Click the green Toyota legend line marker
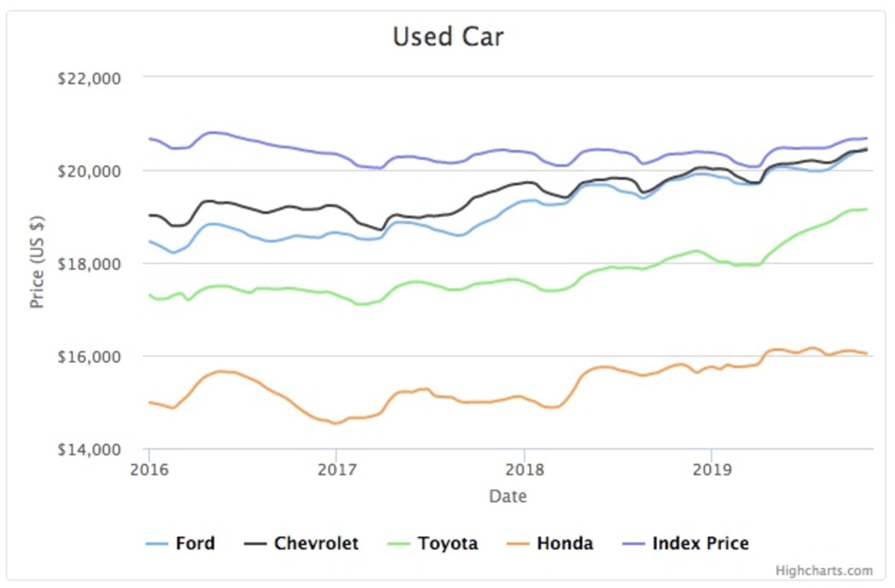Image resolution: width=895 pixels, height=588 pixels. tap(399, 544)
